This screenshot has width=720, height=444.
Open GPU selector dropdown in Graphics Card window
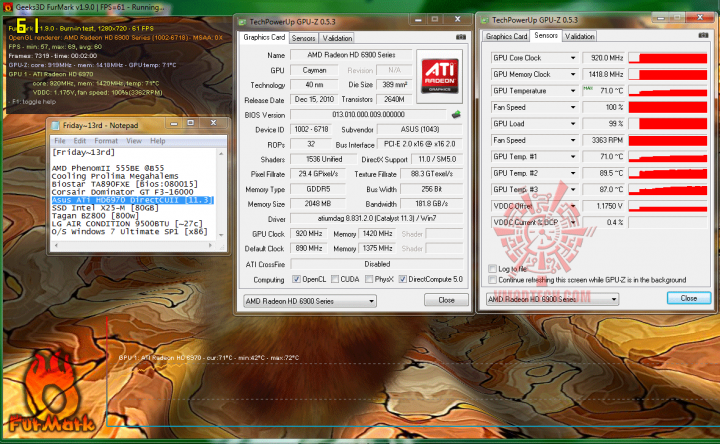(x=371, y=301)
